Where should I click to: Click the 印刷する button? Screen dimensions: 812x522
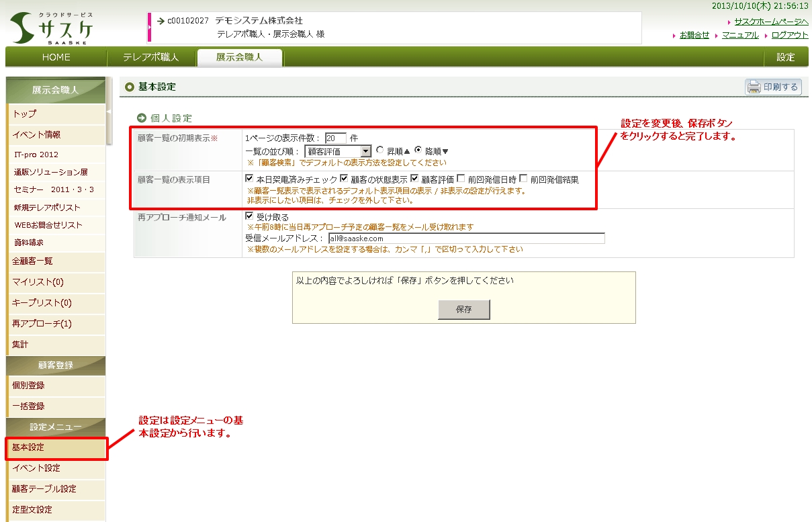[773, 87]
